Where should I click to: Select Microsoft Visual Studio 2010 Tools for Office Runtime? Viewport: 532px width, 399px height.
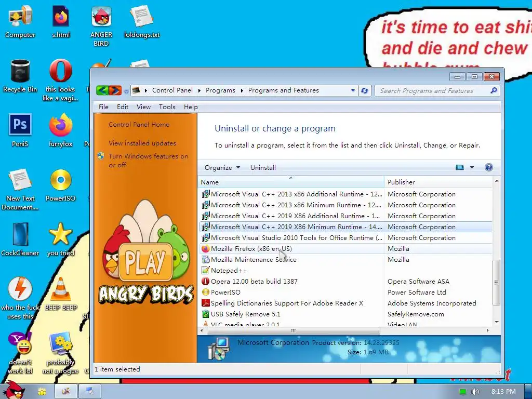(345, 238)
